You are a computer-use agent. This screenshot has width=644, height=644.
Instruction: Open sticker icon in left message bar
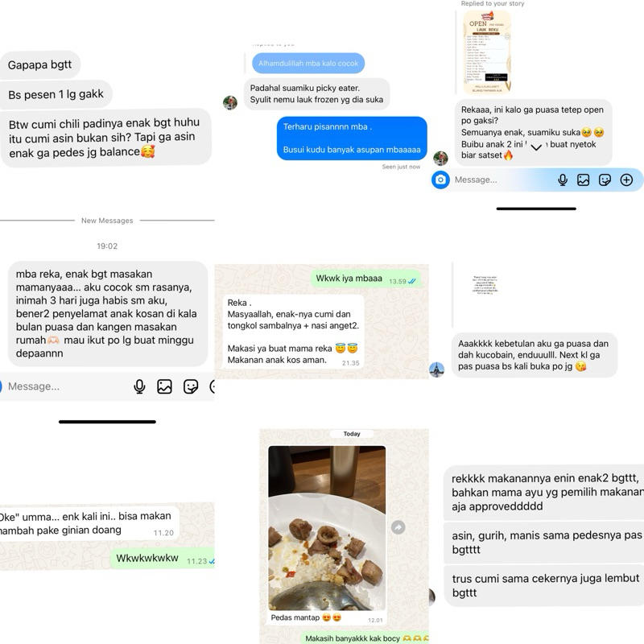coord(191,386)
